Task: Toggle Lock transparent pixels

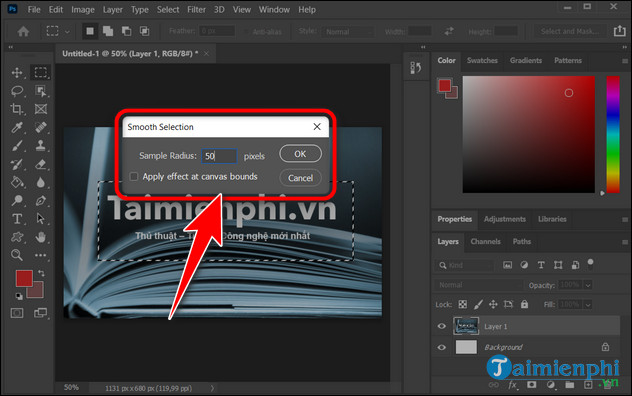Action: [463, 304]
